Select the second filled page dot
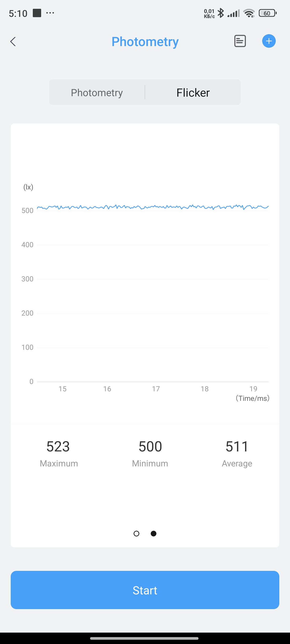The width and height of the screenshot is (290, 644). pyautogui.click(x=154, y=534)
